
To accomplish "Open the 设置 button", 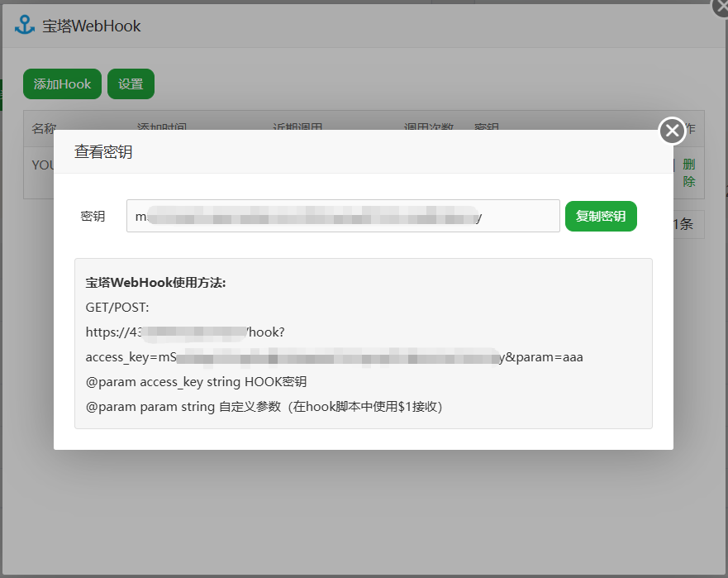I will click(131, 84).
